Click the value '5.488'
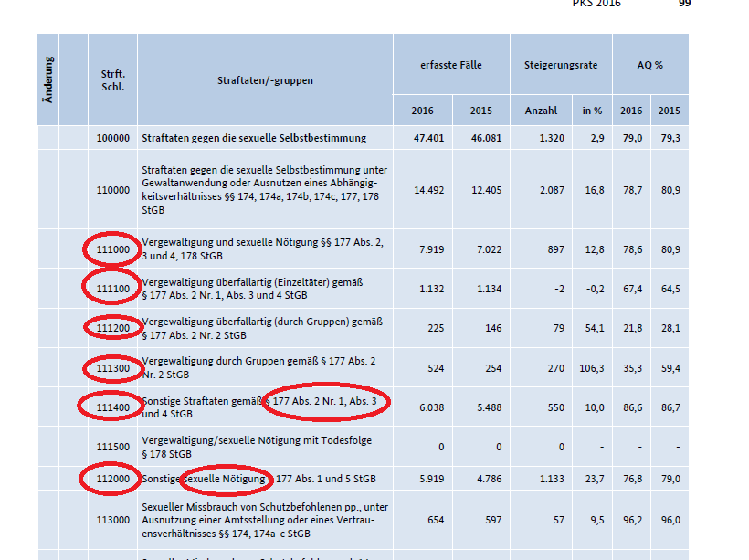This screenshot has height=560, width=749. (490, 407)
